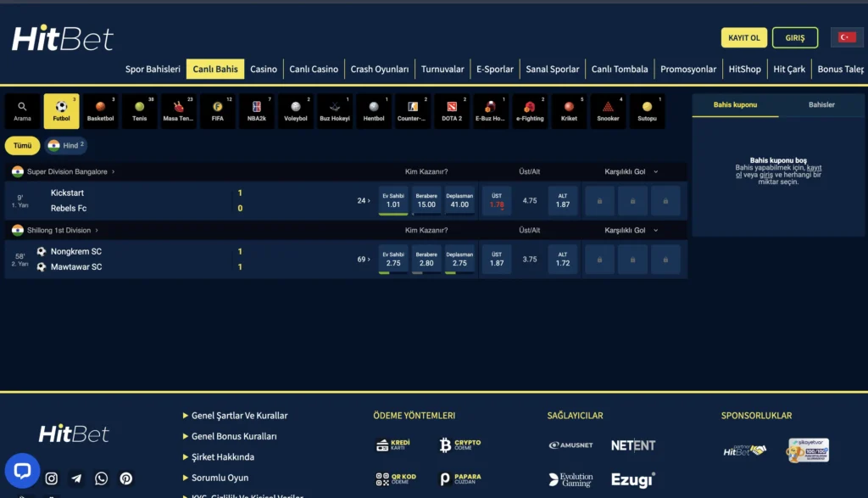The height and width of the screenshot is (498, 868).
Task: Open the Arama search icon
Action: point(22,111)
